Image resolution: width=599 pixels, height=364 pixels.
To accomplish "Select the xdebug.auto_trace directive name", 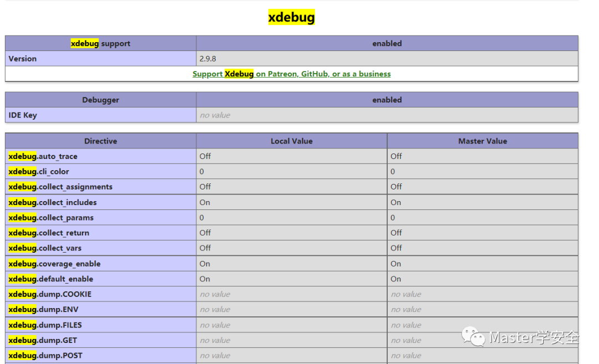I will click(x=43, y=156).
